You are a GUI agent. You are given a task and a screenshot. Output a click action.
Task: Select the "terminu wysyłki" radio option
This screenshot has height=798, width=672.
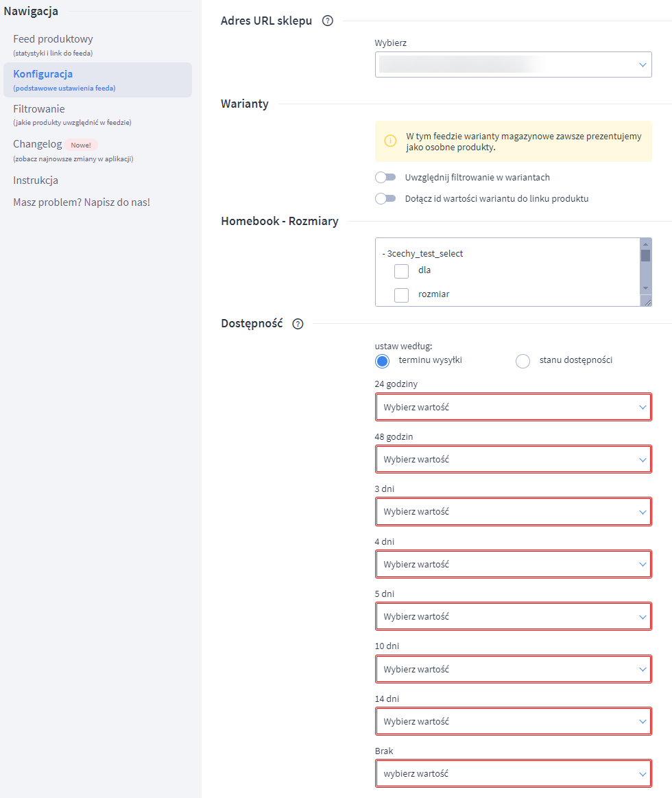(382, 360)
